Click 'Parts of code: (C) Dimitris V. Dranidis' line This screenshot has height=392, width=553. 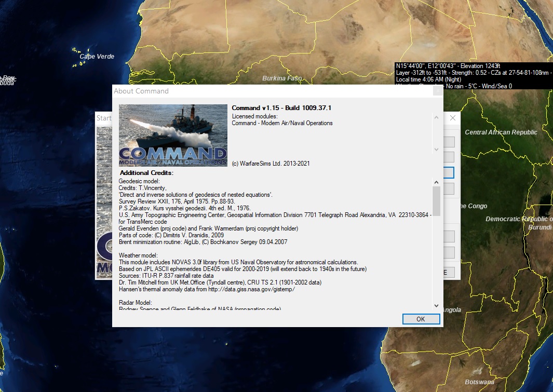171,235
